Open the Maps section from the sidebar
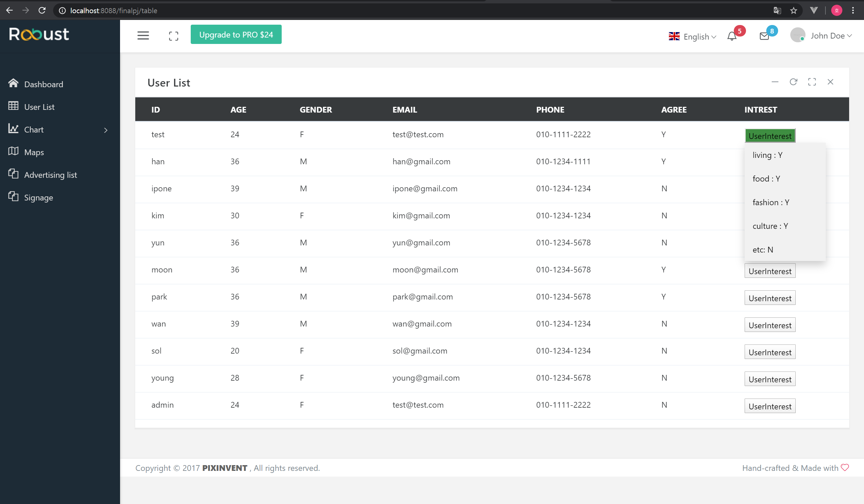Screen dimensions: 864x504 (34, 152)
